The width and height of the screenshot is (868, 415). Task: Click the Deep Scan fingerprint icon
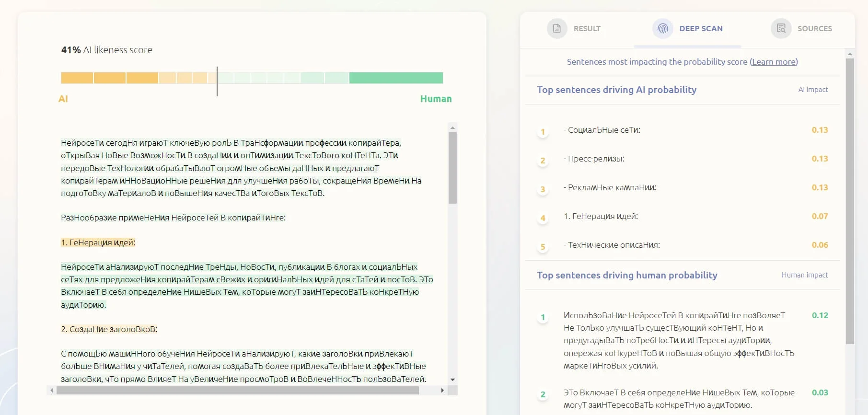tap(662, 29)
